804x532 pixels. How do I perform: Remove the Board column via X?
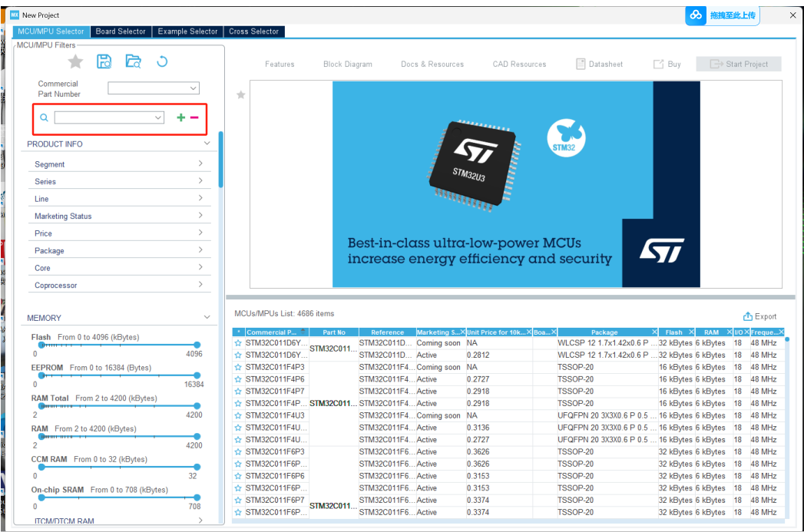(x=554, y=332)
